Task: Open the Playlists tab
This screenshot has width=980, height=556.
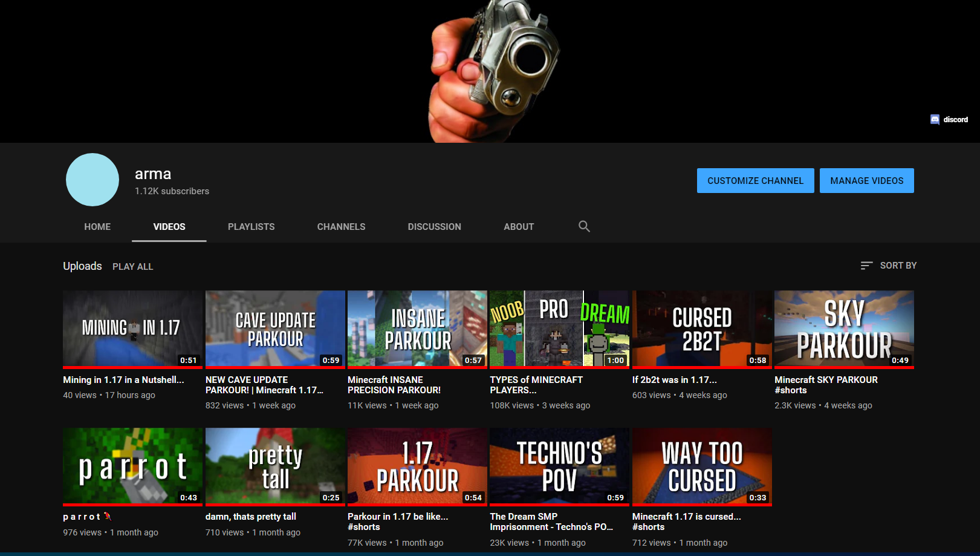Action: point(251,227)
